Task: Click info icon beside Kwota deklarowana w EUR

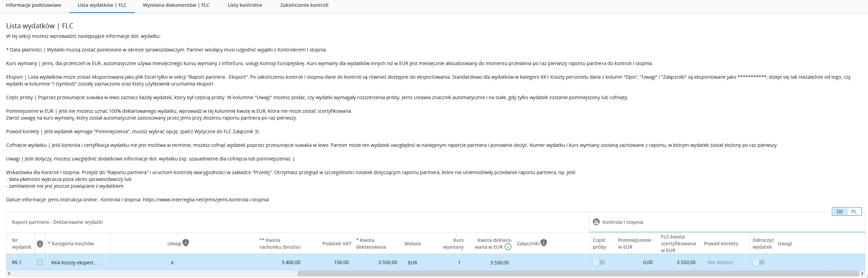Action: pos(508,247)
